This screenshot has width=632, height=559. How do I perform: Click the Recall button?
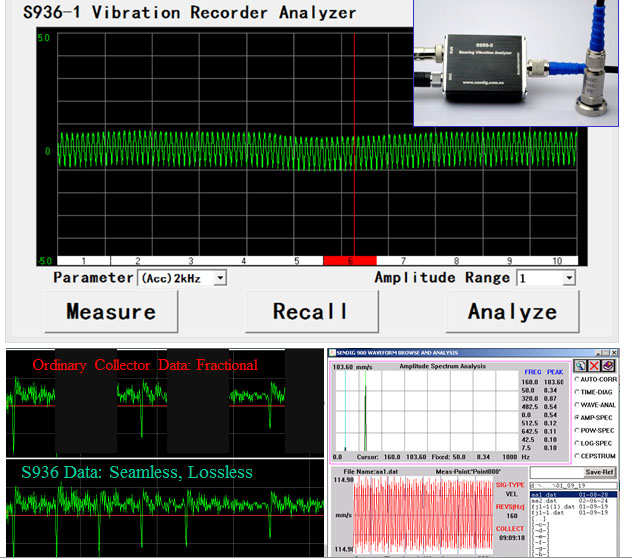click(x=311, y=312)
